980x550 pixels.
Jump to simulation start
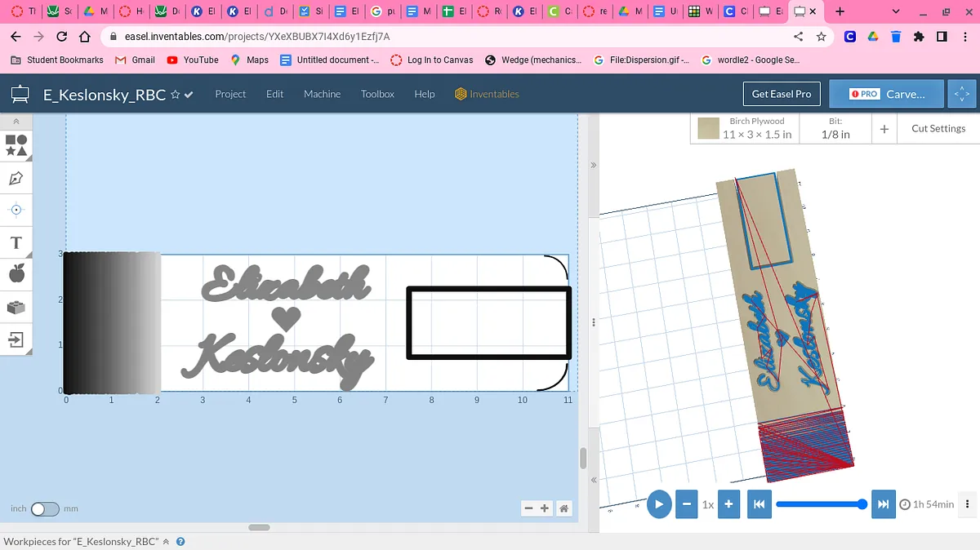coord(759,504)
